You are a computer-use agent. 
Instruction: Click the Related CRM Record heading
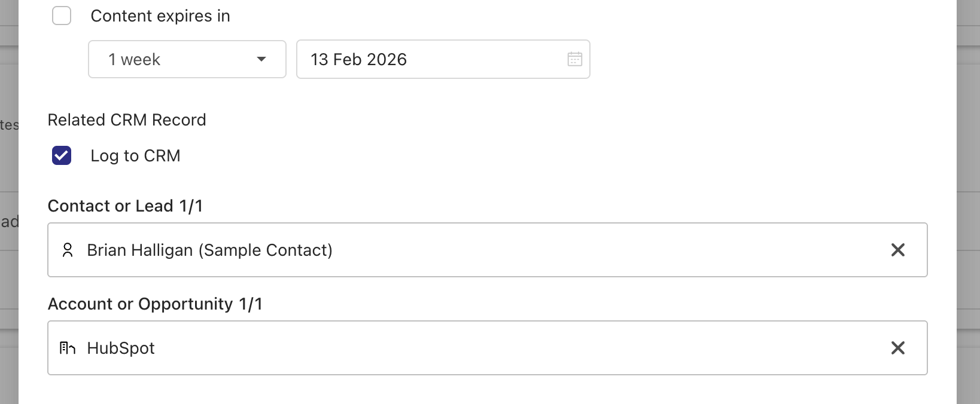pos(127,120)
